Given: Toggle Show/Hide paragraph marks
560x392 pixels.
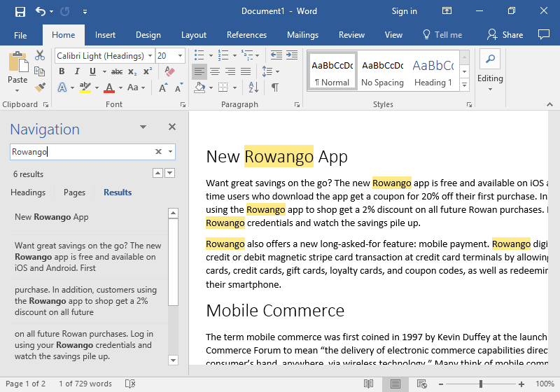Looking at the screenshot, I should click(275, 87).
